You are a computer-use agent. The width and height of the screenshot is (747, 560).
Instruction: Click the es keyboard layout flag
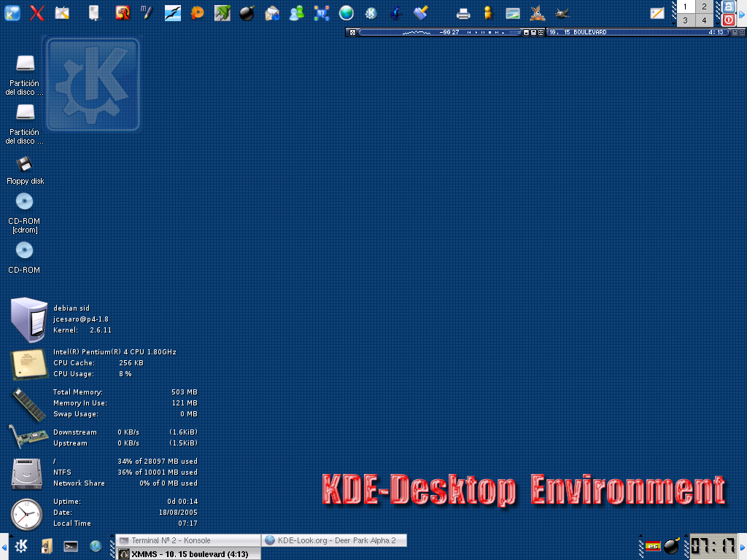[653, 546]
